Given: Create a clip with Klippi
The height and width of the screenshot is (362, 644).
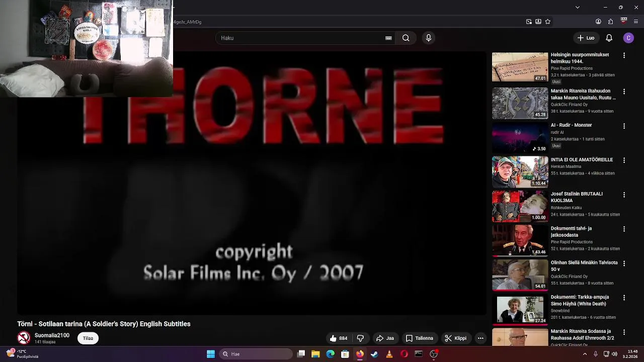Looking at the screenshot, I should (456, 338).
